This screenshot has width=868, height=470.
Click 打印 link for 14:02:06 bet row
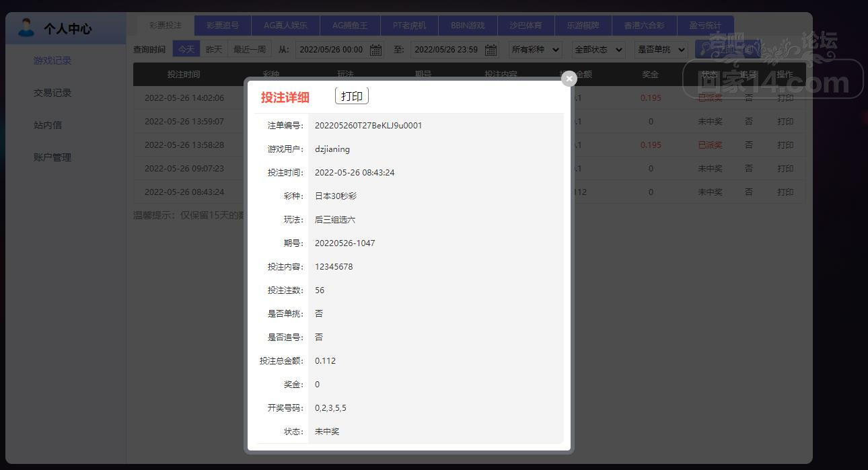(x=785, y=97)
